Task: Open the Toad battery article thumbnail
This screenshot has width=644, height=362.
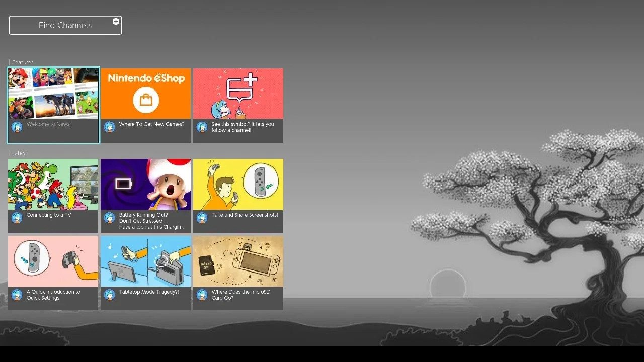Action: coord(145,184)
